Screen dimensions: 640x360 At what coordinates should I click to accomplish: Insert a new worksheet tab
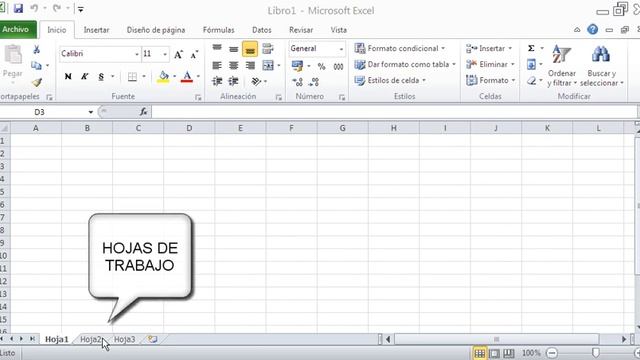tap(153, 339)
